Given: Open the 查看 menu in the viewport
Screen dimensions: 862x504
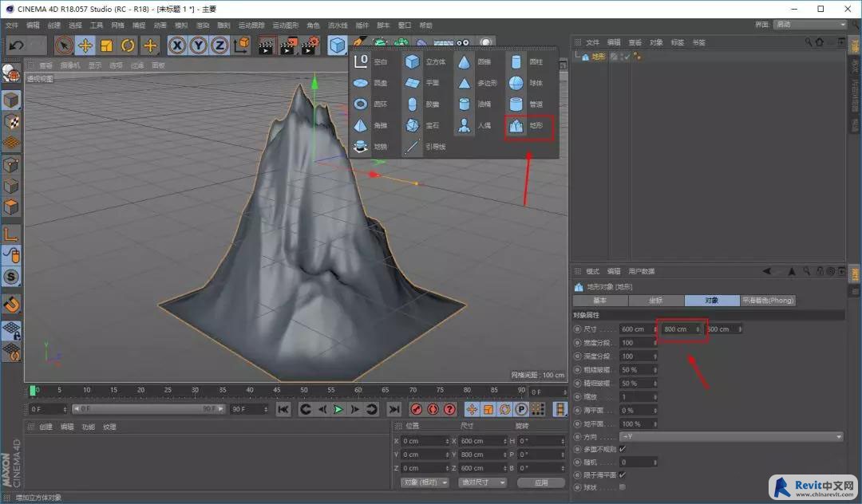Looking at the screenshot, I should pyautogui.click(x=45, y=65).
